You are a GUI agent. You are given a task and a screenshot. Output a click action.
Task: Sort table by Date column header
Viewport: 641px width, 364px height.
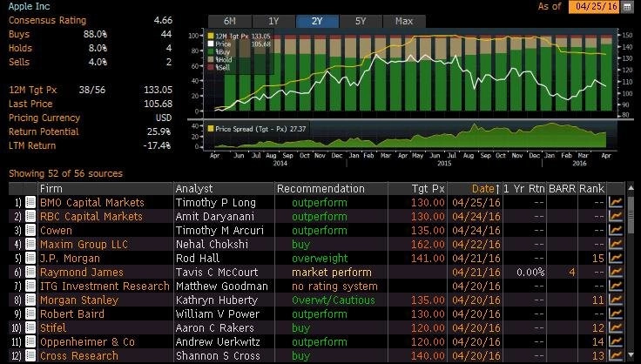pos(475,189)
